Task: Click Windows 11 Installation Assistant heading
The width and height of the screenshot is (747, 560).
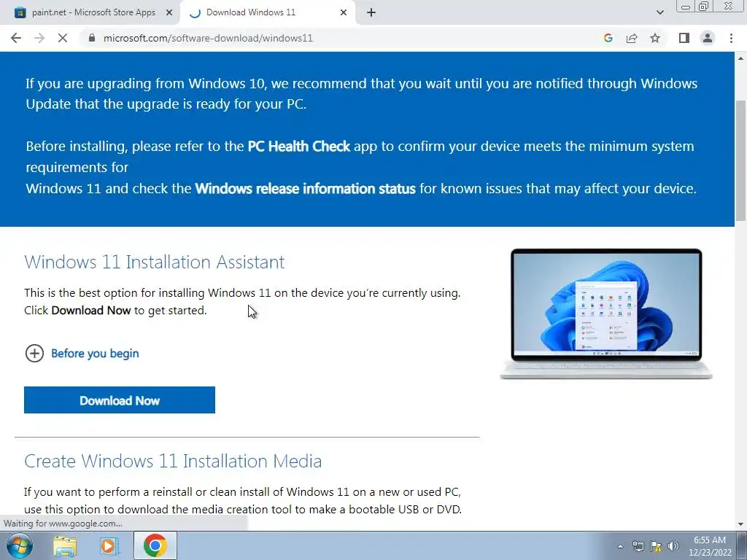Action: [x=155, y=262]
